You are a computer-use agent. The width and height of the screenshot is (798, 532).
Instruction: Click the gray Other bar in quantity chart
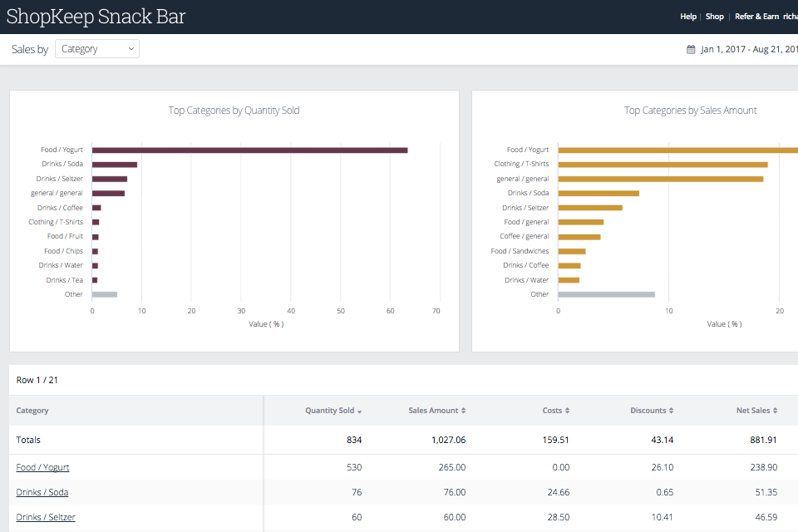[x=104, y=293]
